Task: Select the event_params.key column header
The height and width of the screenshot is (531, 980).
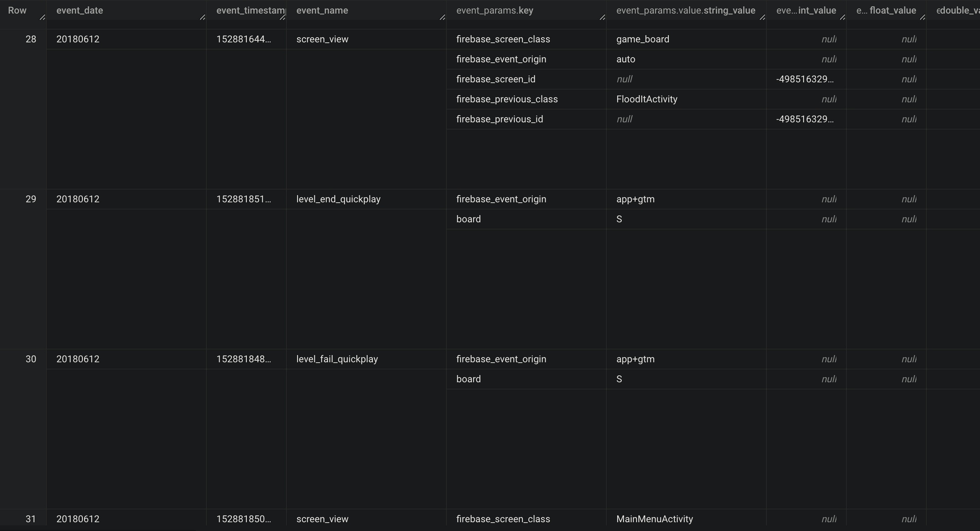Action: (x=526, y=10)
